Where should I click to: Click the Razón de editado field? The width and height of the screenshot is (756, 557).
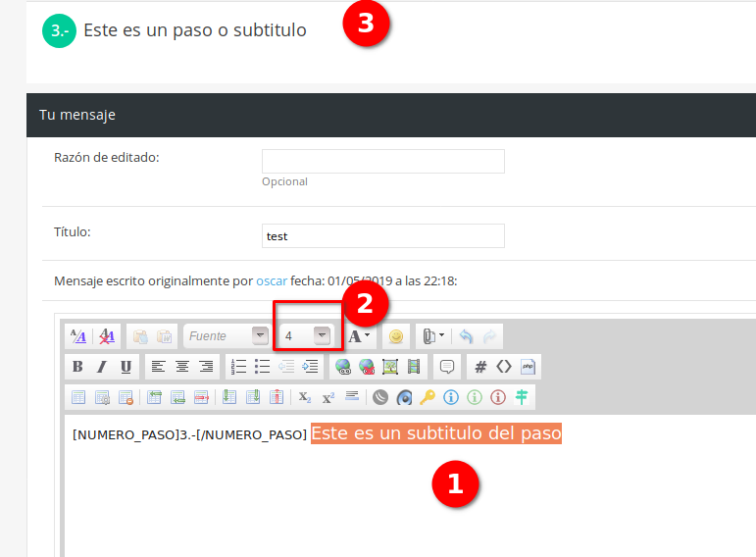382,161
